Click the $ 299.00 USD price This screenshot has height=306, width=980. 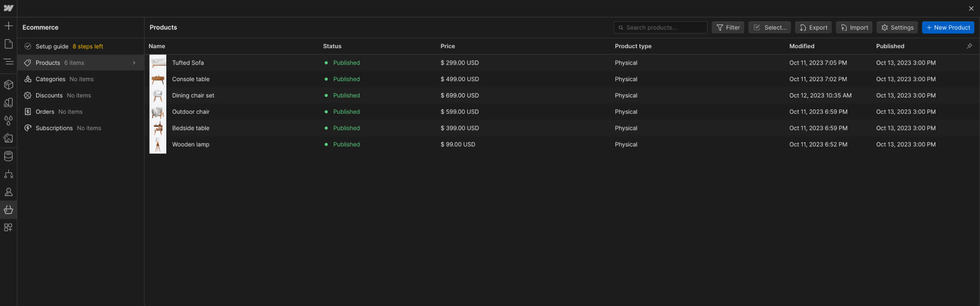(460, 63)
